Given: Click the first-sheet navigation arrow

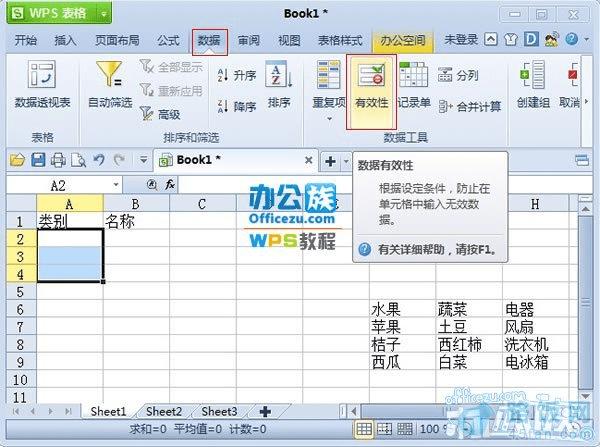Looking at the screenshot, I should point(16,411).
